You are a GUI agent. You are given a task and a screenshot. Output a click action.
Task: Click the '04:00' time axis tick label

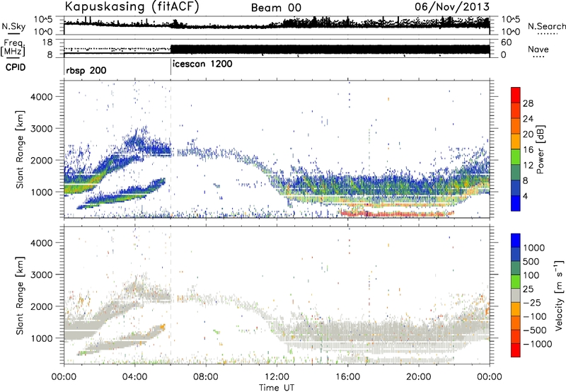[x=134, y=377]
